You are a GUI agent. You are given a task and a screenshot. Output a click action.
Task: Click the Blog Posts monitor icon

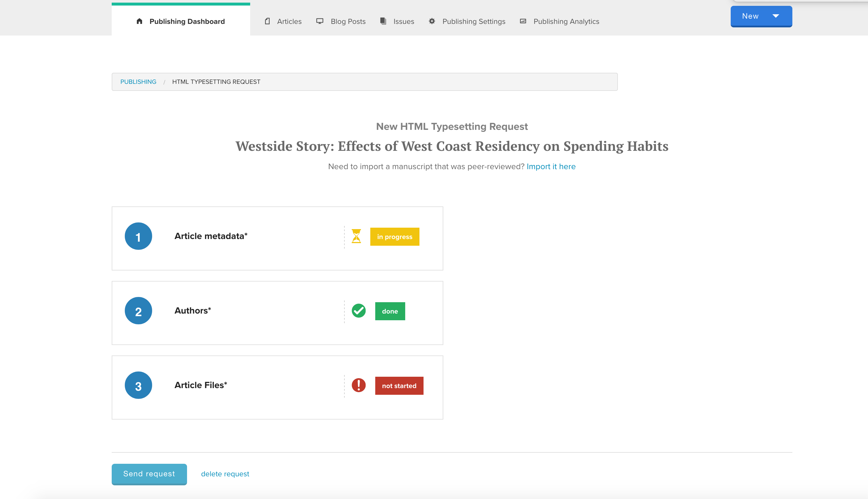[320, 21]
